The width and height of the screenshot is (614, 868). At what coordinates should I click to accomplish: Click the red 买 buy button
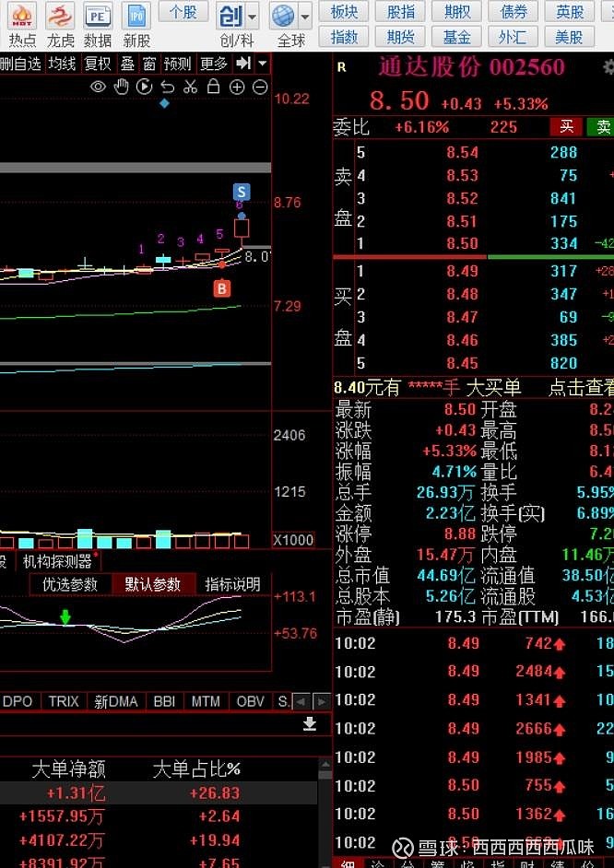566,127
